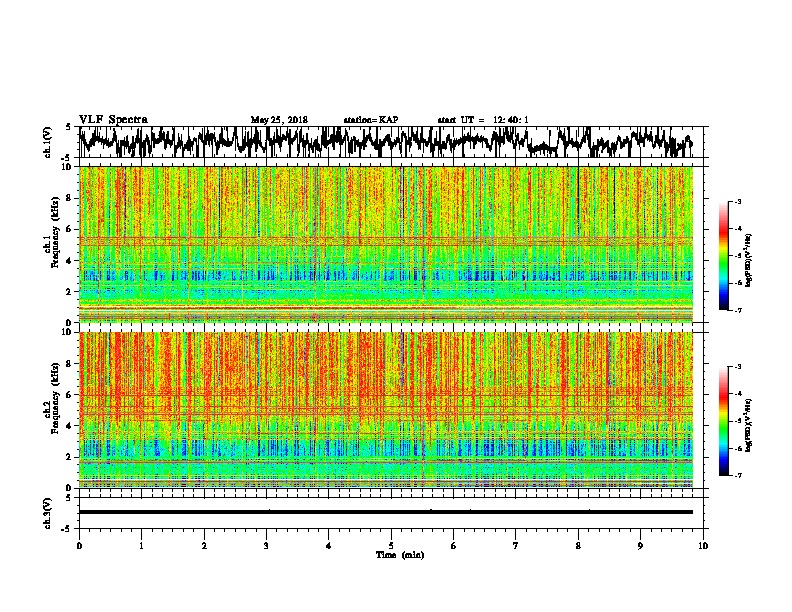The image size is (792, 612).
Task: Click the "7" minute tick on time axis
Action: [x=516, y=546]
